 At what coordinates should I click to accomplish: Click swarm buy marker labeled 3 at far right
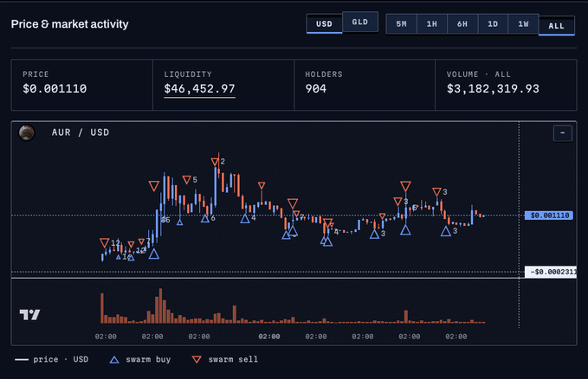coord(445,231)
